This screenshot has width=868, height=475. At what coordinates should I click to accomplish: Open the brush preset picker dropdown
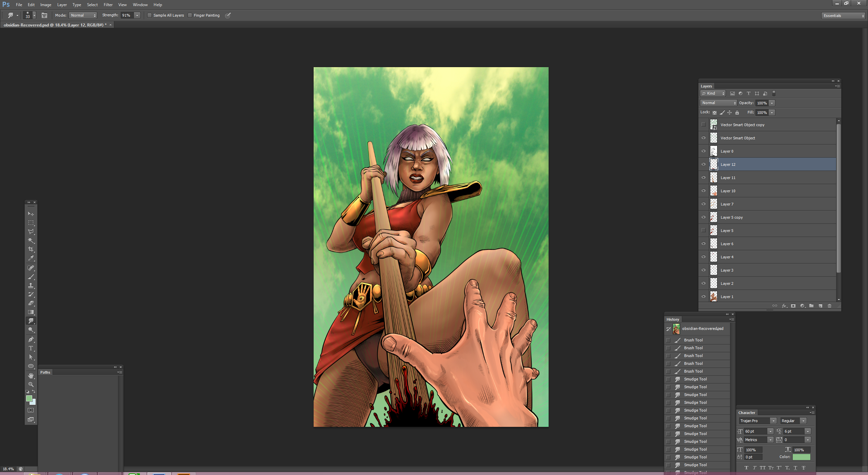pos(34,15)
